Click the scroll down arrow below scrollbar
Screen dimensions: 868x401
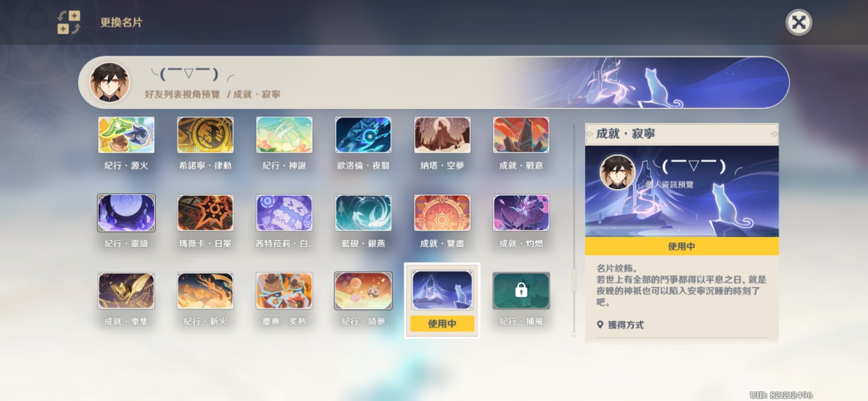tap(574, 336)
